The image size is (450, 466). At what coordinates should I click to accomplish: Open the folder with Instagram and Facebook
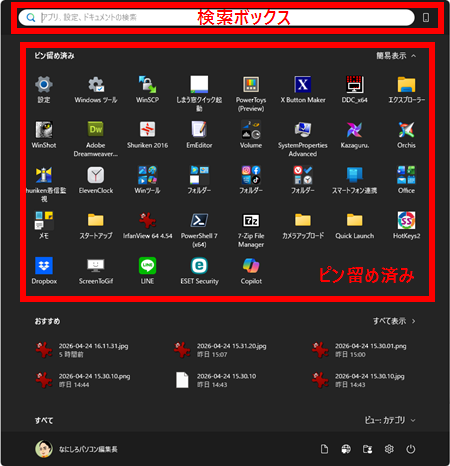pyautogui.click(x=251, y=180)
